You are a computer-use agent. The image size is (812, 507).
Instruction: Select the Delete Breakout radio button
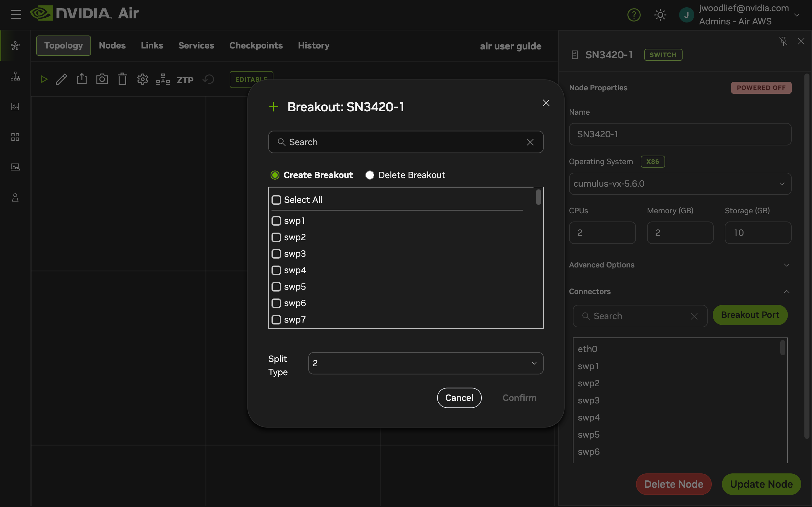pos(369,175)
